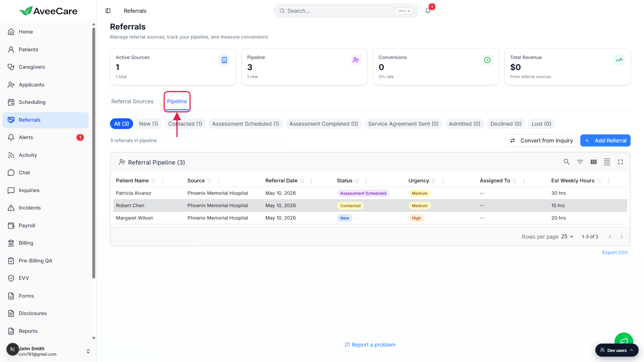Viewport: 644px width, 362px height.
Task: Open Robert Chen referral row
Action: click(370, 205)
